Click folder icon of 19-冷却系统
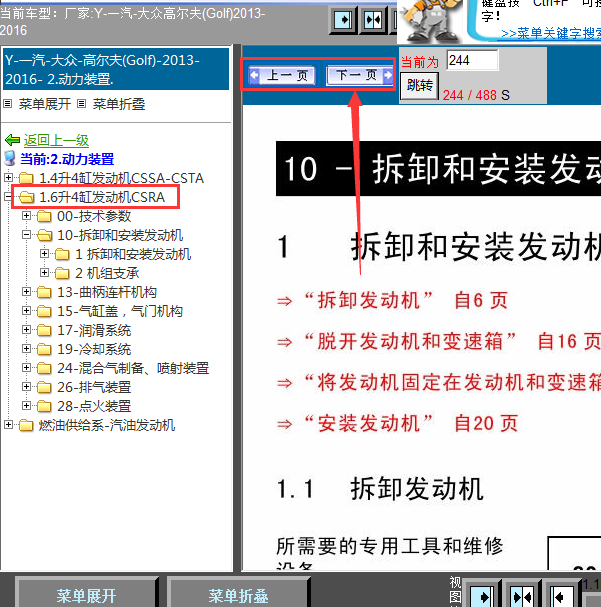Screen dimensions: 601x607 (44, 349)
